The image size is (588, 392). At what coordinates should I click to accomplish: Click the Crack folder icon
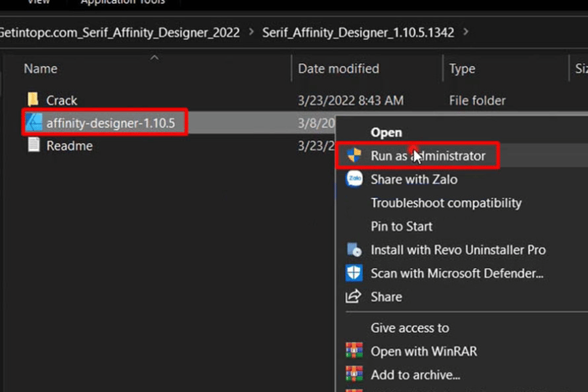pyautogui.click(x=33, y=100)
